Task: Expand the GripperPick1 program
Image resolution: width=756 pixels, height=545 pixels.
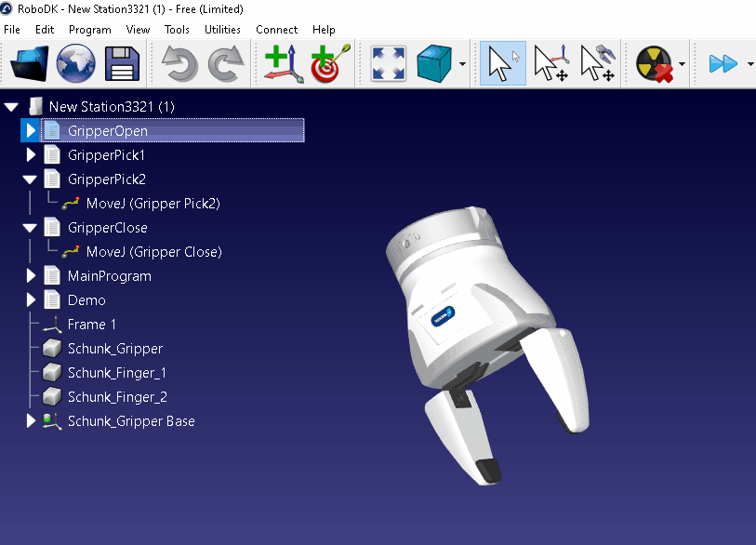Action: point(31,154)
